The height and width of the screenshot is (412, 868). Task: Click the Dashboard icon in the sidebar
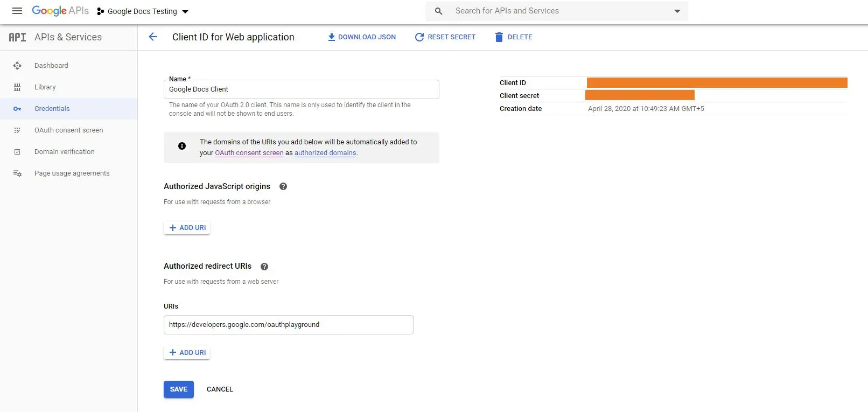17,66
